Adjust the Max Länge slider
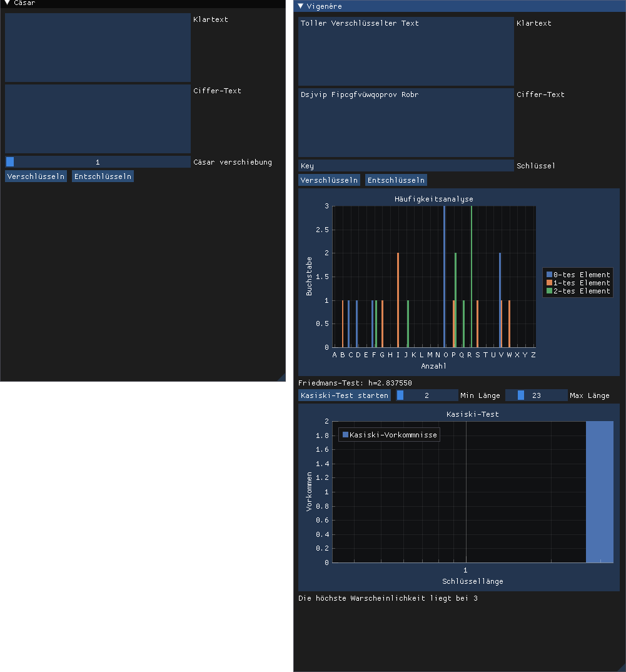 (537, 395)
